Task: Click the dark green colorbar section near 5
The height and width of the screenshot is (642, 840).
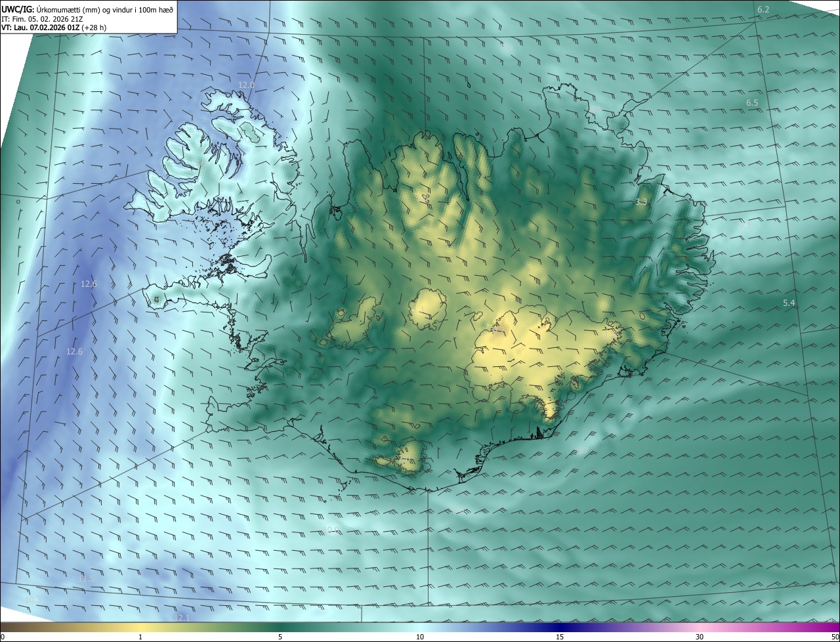Action: tap(280, 628)
